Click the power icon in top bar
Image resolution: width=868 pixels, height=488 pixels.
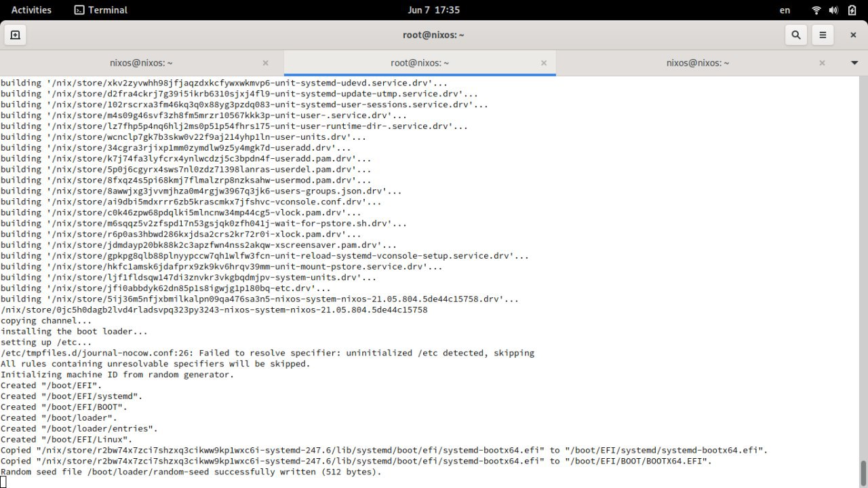(852, 10)
